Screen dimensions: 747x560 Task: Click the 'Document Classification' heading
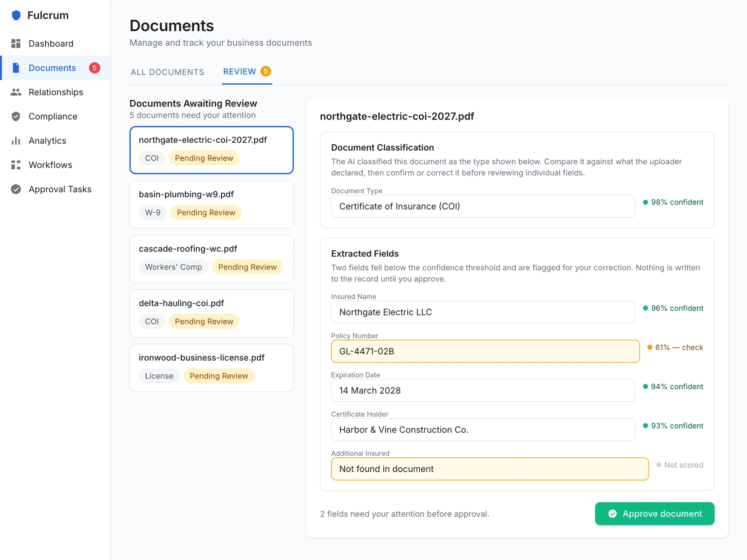click(x=382, y=147)
